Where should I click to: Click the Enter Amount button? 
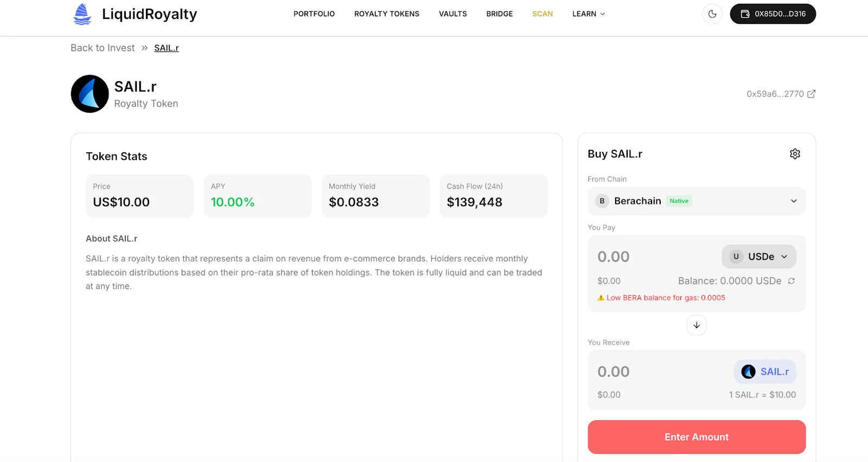pos(697,437)
